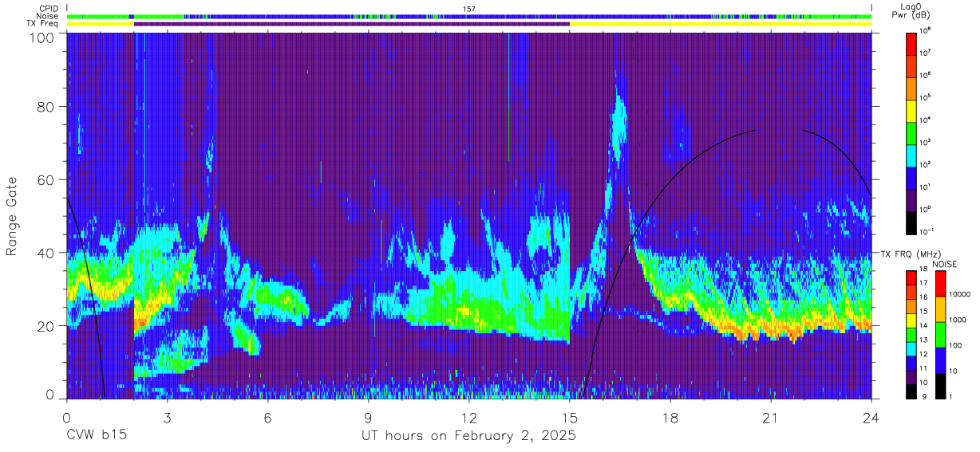Click the 'Noise' row label at top left
The image size is (980, 452).
[x=46, y=16]
